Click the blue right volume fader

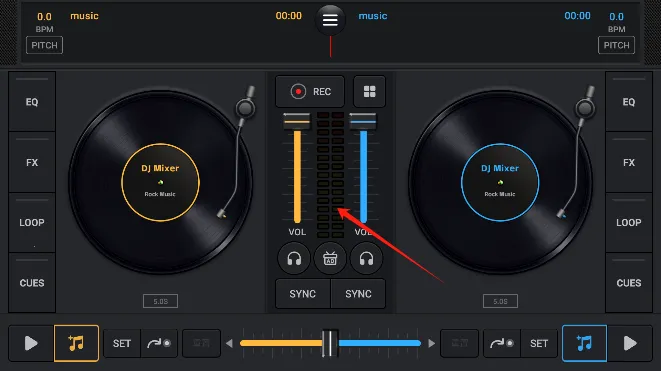[x=363, y=121]
